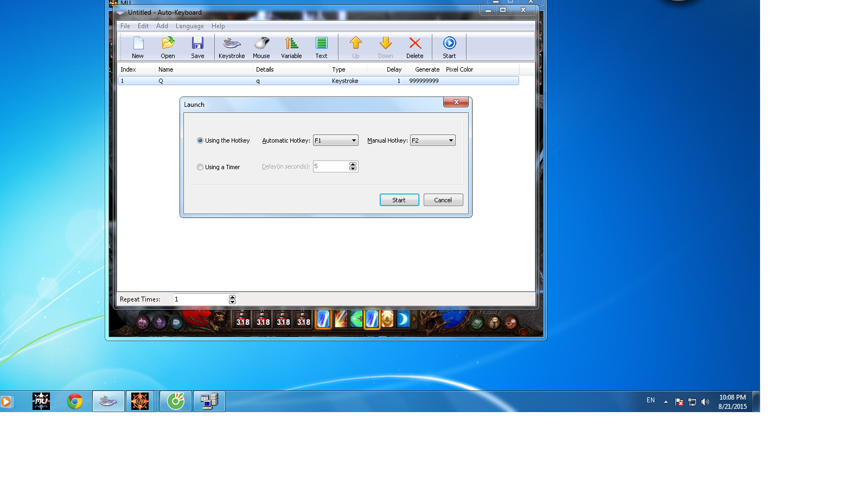The width and height of the screenshot is (868, 488).
Task: Add a Text action from the toolbar
Action: [x=321, y=47]
